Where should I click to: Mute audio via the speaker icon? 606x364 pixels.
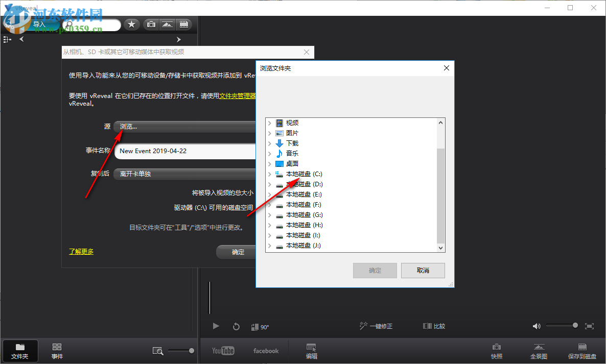537,326
